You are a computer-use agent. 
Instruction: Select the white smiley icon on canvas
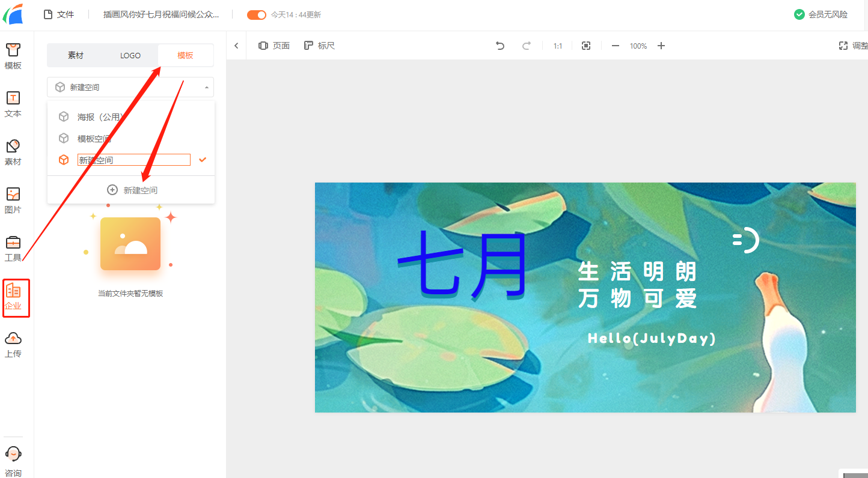(x=746, y=240)
